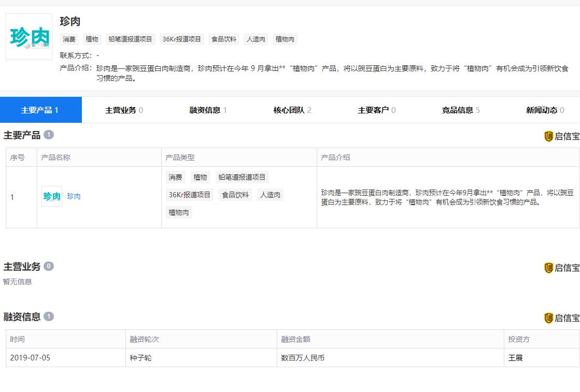Click the 暂无信息 text under 主营业务
580x392 pixels.
(x=18, y=282)
